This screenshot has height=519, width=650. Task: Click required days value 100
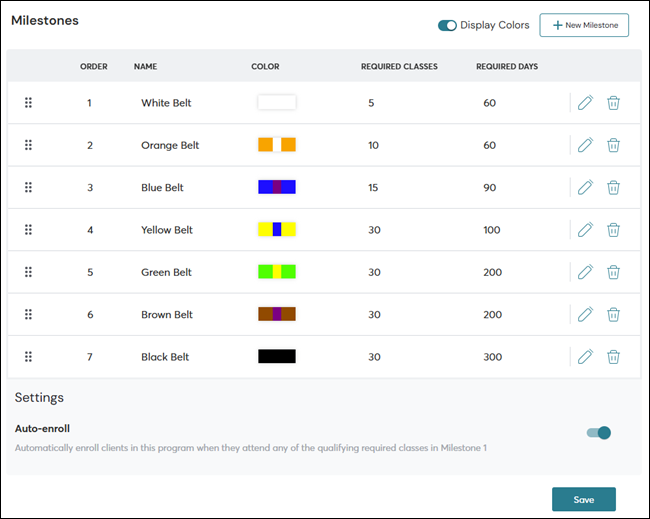click(x=492, y=230)
